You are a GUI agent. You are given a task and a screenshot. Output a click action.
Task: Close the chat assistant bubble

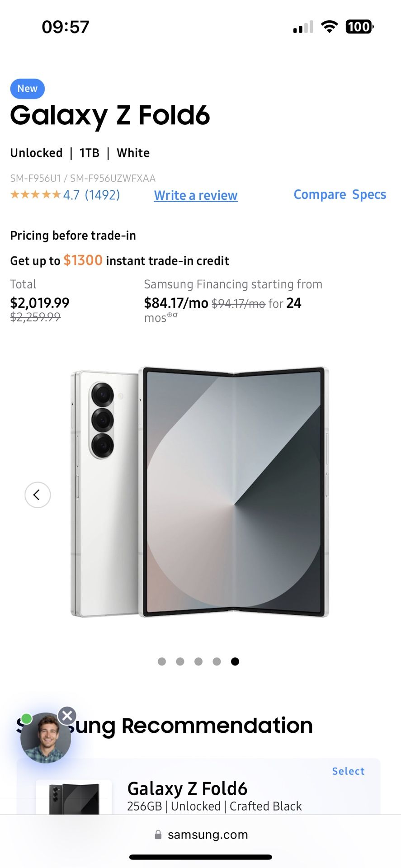pos(67,716)
